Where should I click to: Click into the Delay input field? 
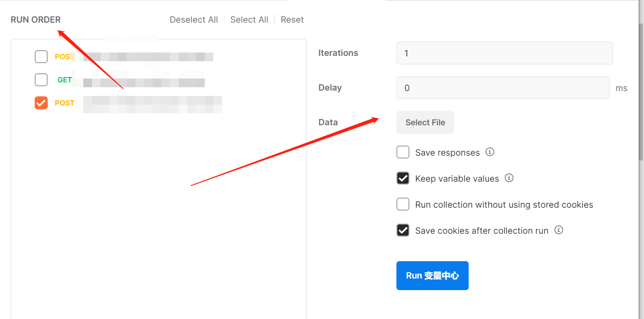pyautogui.click(x=502, y=88)
